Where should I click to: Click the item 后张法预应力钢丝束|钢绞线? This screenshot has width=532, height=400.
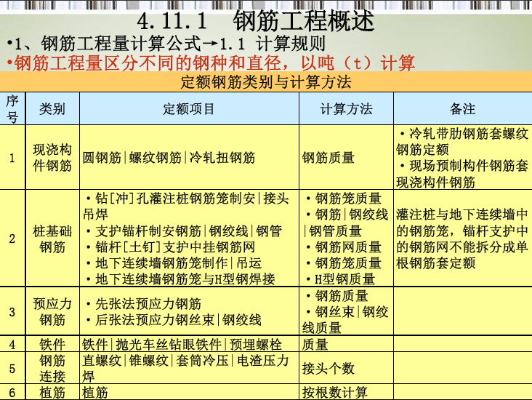(x=175, y=320)
